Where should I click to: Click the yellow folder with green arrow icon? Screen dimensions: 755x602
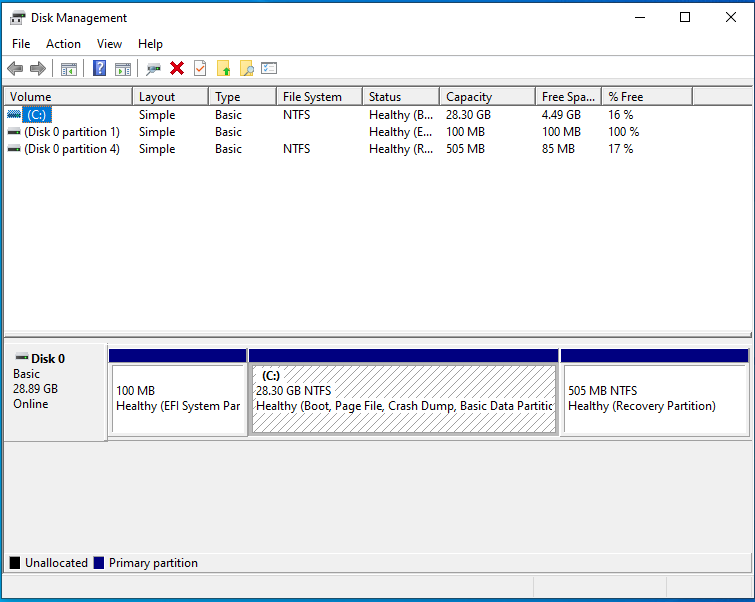click(223, 68)
